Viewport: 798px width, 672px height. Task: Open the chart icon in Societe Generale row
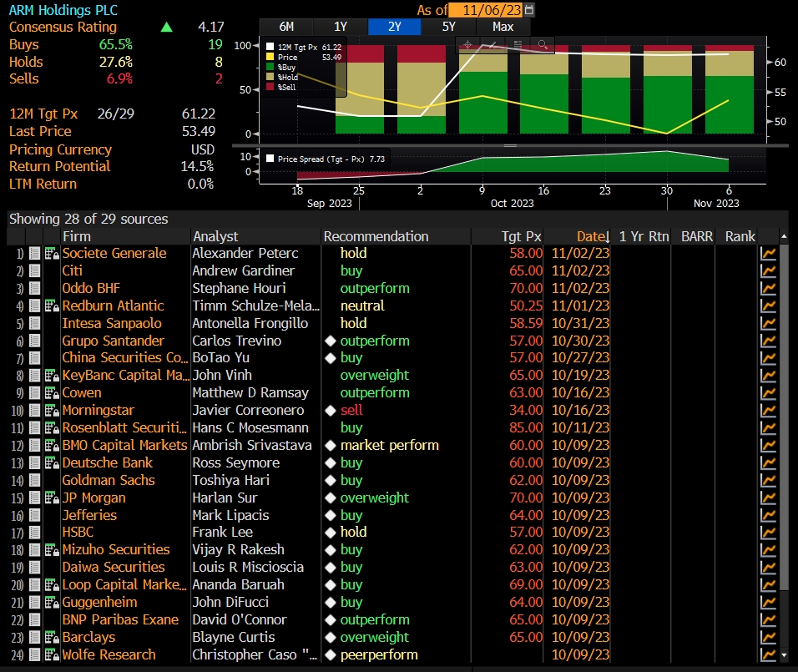point(768,254)
